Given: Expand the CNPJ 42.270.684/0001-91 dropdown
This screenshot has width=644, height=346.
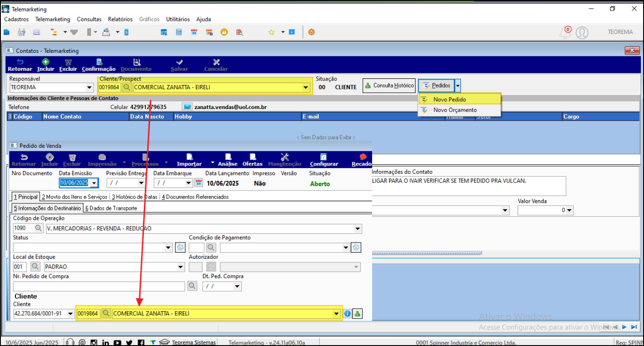Looking at the screenshot, I should 70,314.
